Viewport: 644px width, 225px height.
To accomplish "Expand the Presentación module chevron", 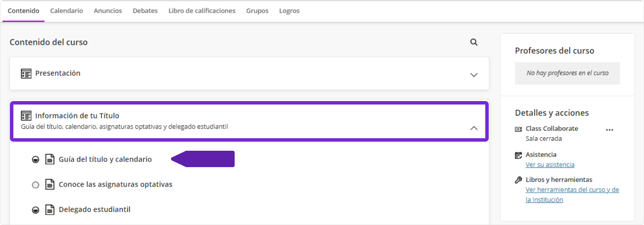I will (474, 75).
